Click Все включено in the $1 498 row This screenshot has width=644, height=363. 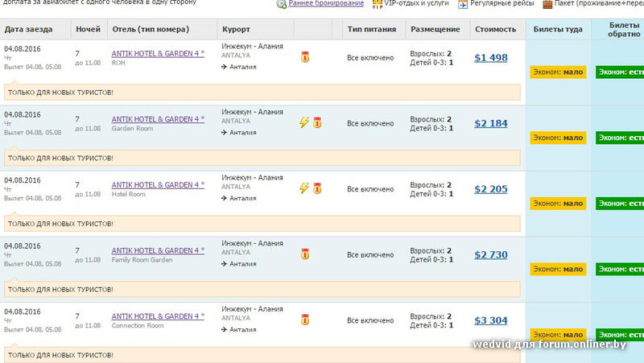tap(370, 58)
